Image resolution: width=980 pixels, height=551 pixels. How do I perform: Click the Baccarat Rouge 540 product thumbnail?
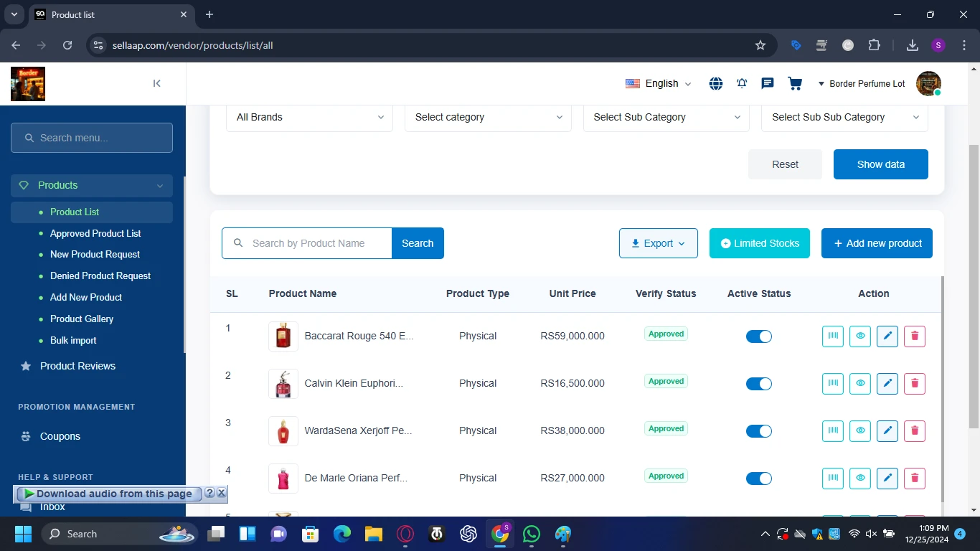coord(283,336)
